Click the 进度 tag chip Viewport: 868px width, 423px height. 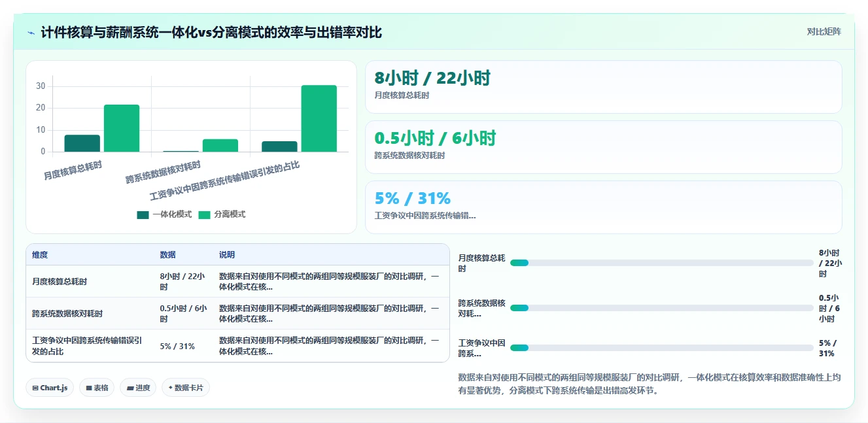point(138,388)
